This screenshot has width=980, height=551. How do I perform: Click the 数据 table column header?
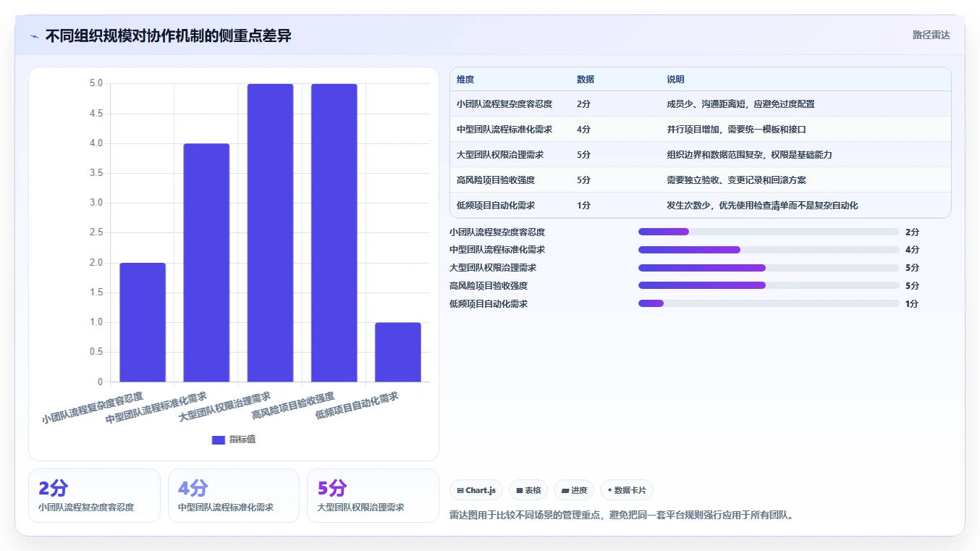click(586, 79)
